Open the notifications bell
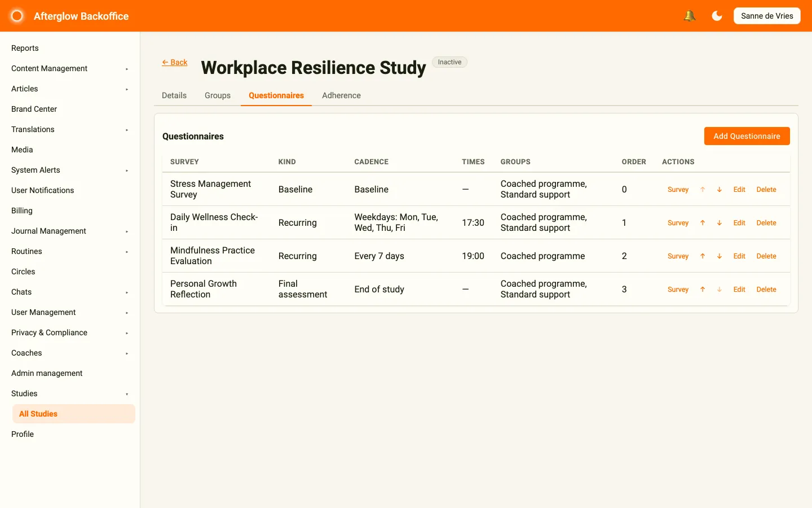The height and width of the screenshot is (508, 812). [689, 16]
